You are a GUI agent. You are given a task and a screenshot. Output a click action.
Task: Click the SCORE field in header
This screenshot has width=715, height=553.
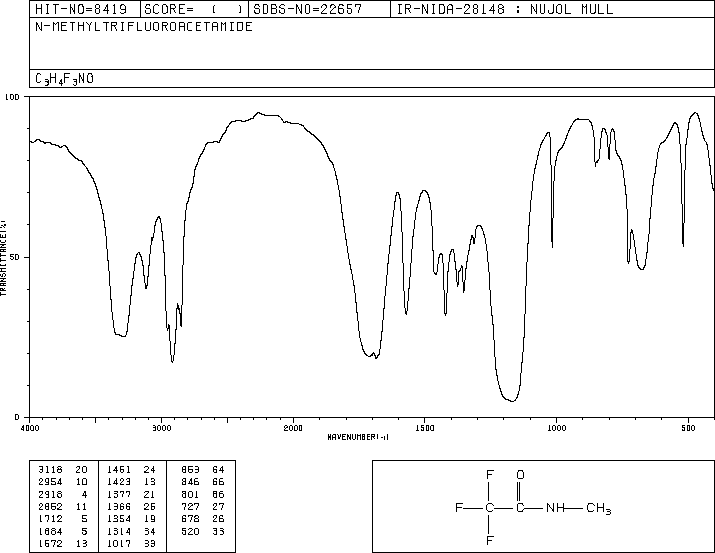(x=194, y=9)
